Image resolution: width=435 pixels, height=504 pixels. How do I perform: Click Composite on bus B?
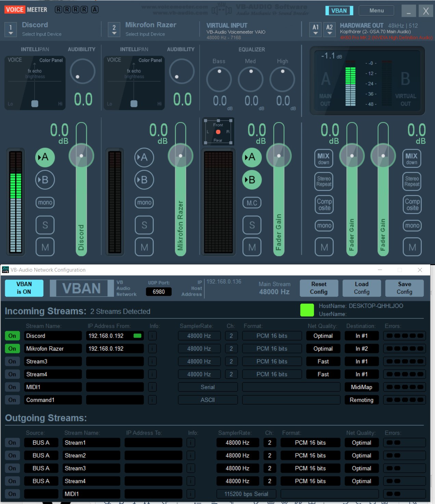pyautogui.click(x=412, y=204)
